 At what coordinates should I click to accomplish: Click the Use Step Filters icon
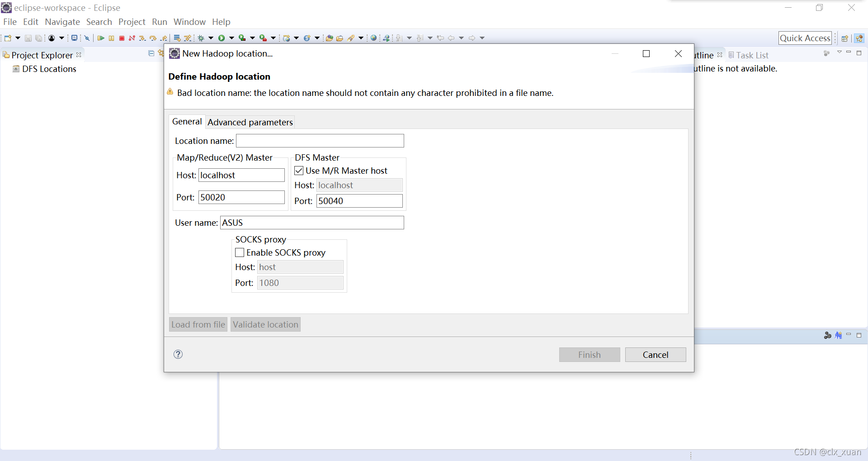[188, 38]
